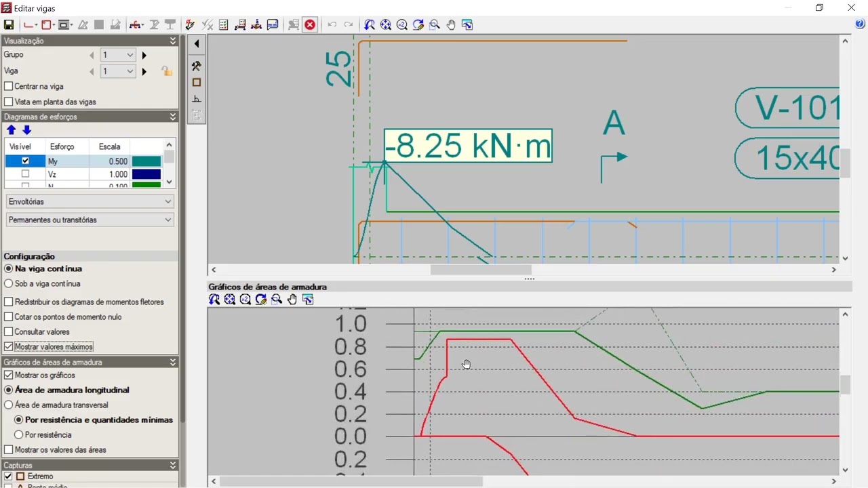Viewport: 868px width, 488px height.
Task: Enable Vista em planta das vigas
Action: pos(9,102)
